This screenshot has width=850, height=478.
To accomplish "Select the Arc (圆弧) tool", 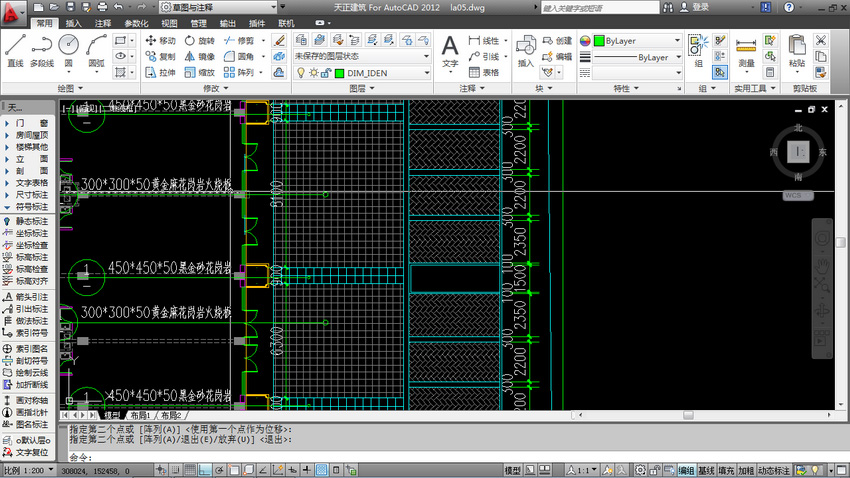I will 96,50.
